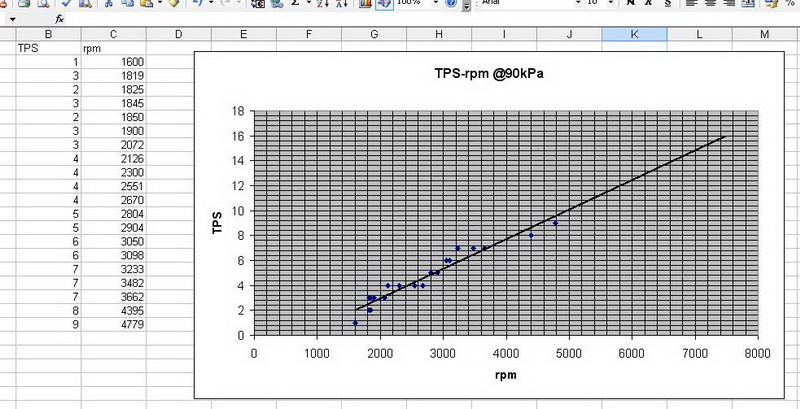
Task: Toggle bold formatting (N button)
Action: pyautogui.click(x=631, y=4)
